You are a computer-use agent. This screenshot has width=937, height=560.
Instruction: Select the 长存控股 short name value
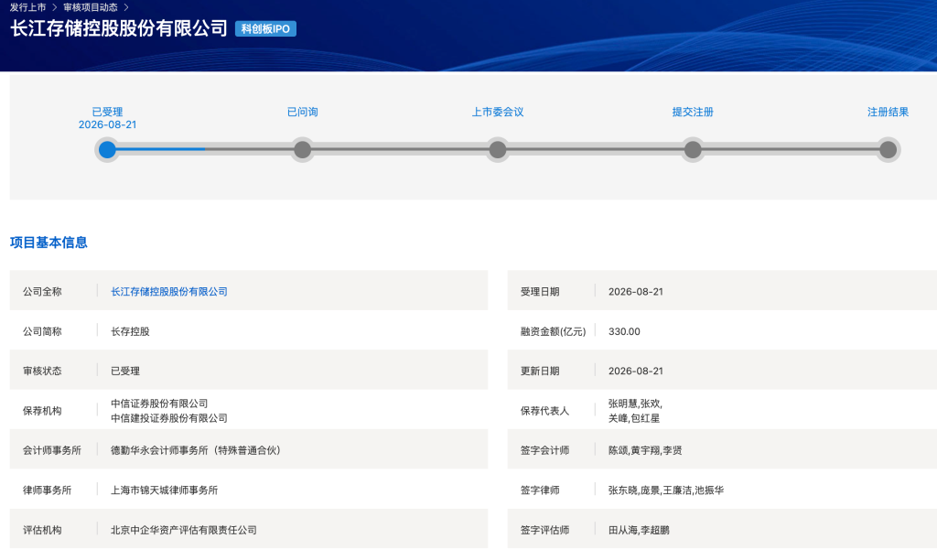pos(130,331)
